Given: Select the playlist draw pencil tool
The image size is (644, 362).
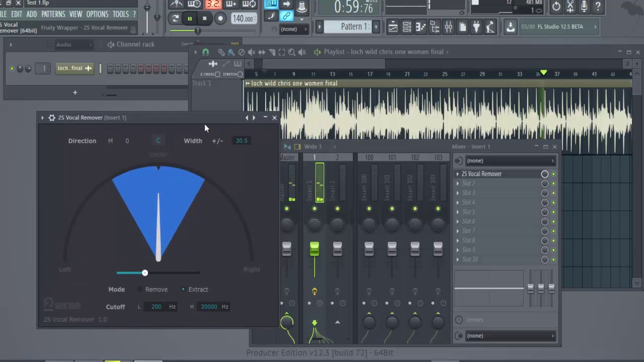Looking at the screenshot, I should pyautogui.click(x=221, y=52).
